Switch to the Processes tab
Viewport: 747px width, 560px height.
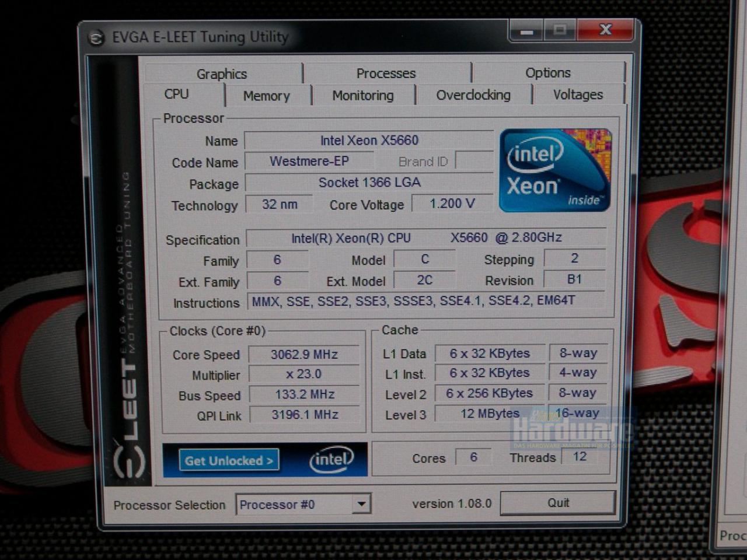tap(386, 73)
